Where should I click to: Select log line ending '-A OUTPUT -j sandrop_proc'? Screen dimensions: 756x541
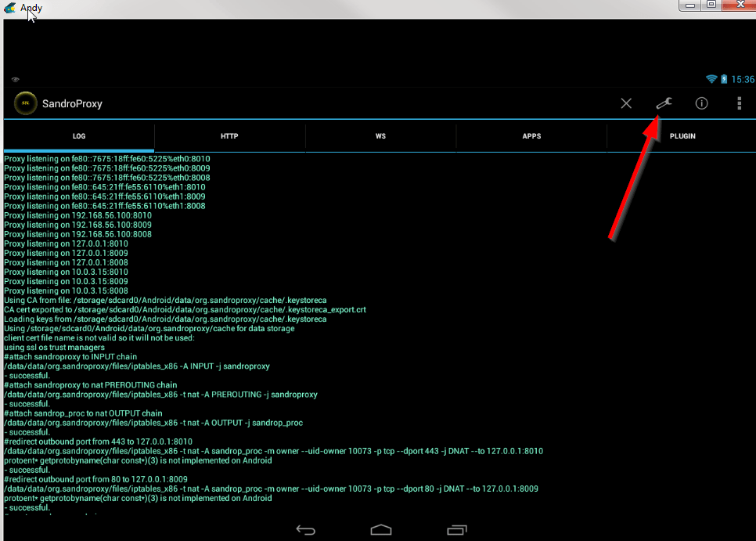click(x=153, y=423)
